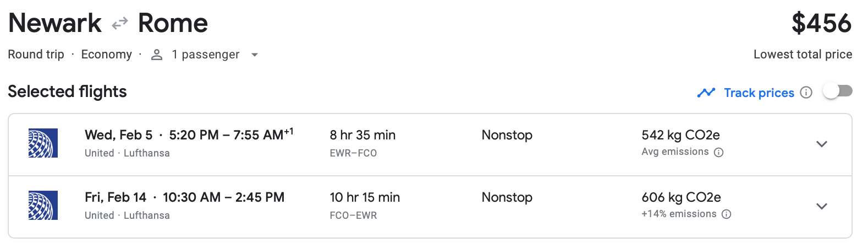Expand Wed, Feb 5 flight details
The image size is (868, 248).
821,144
